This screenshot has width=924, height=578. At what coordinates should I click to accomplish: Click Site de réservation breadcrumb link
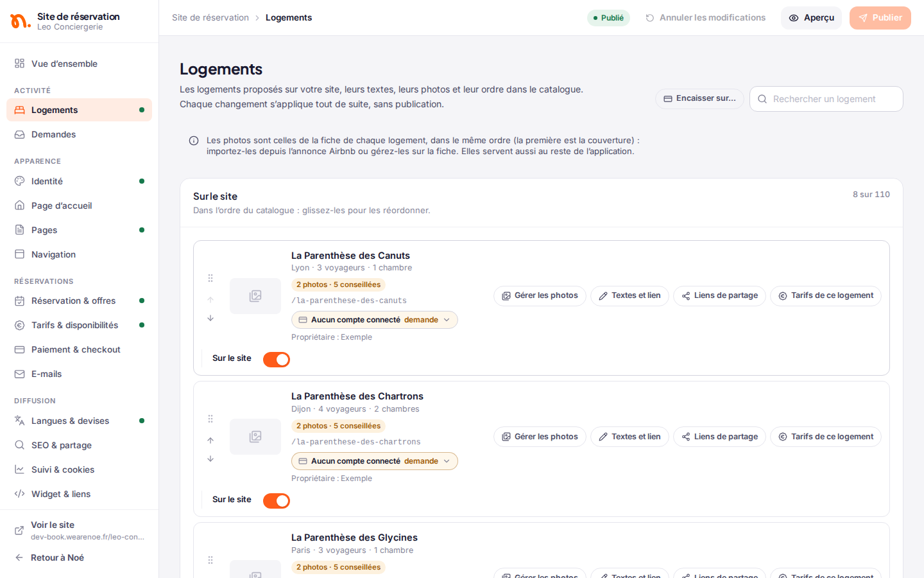coord(210,17)
